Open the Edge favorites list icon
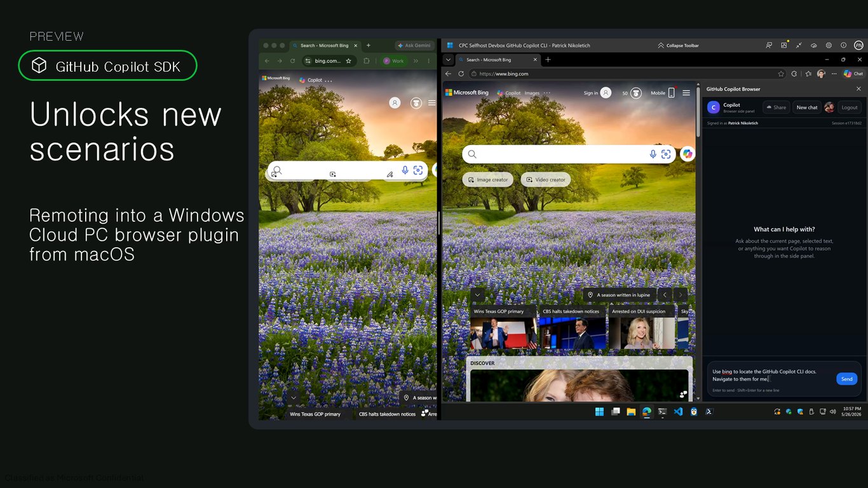The width and height of the screenshot is (868, 488). (x=808, y=74)
